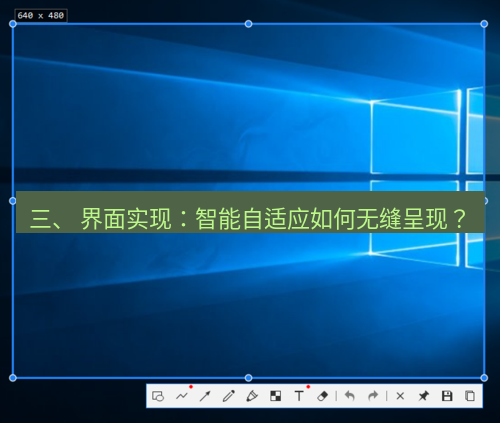Undo the last annotation
Screen dimensions: 500x423
pos(350,396)
